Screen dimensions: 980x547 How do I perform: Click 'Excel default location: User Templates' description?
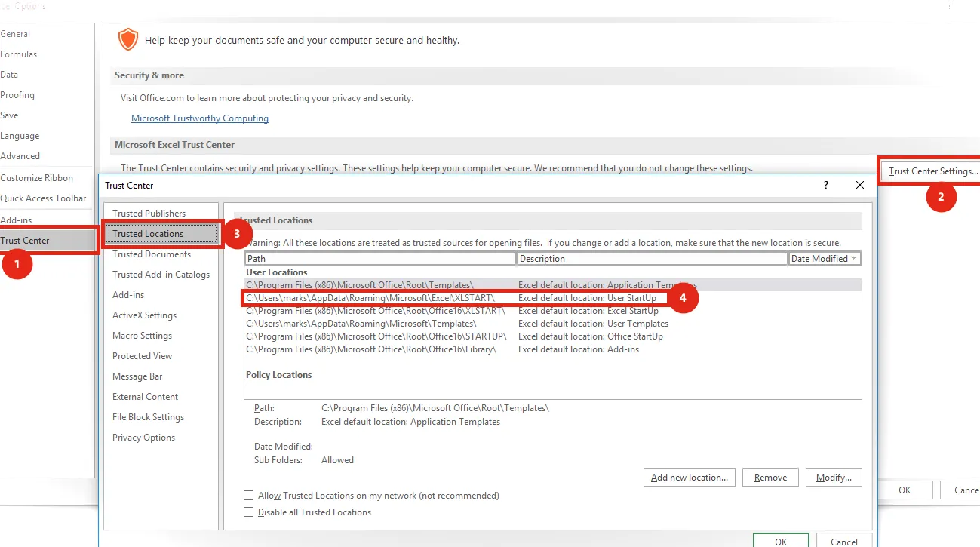pos(593,324)
